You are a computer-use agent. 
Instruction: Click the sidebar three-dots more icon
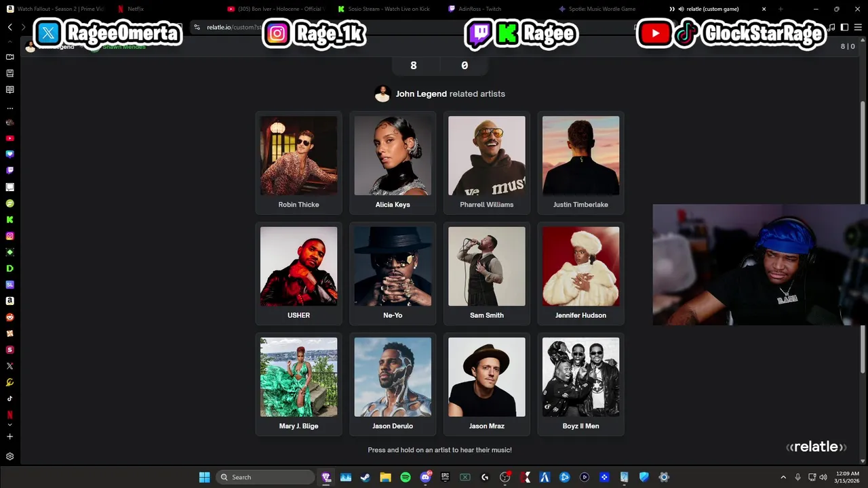(9, 108)
